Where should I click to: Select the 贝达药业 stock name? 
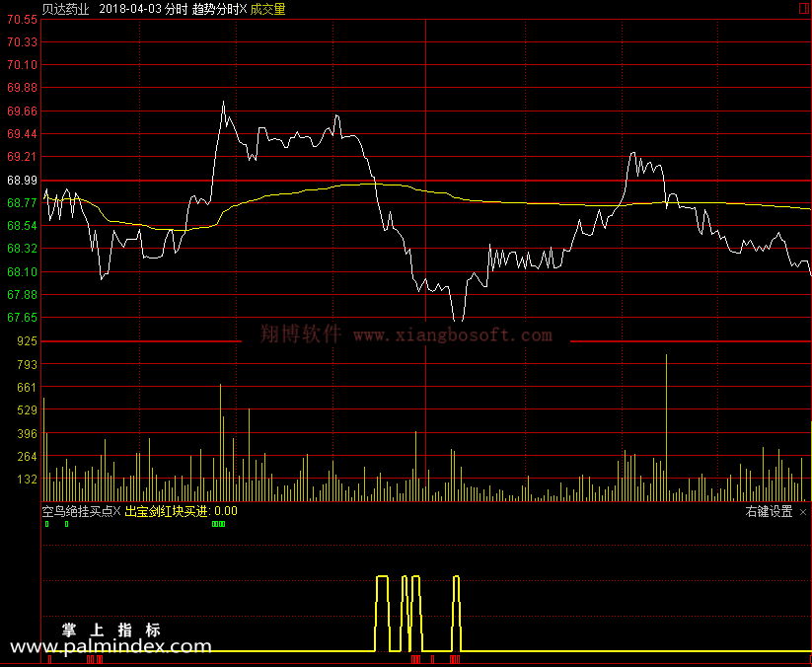click(x=66, y=9)
